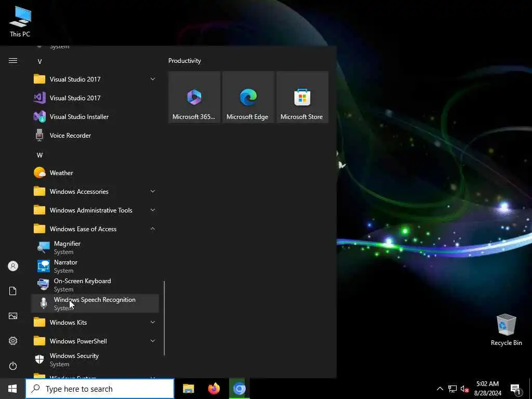Click the muted volume tray icon
Image resolution: width=532 pixels, height=399 pixels.
(464, 389)
